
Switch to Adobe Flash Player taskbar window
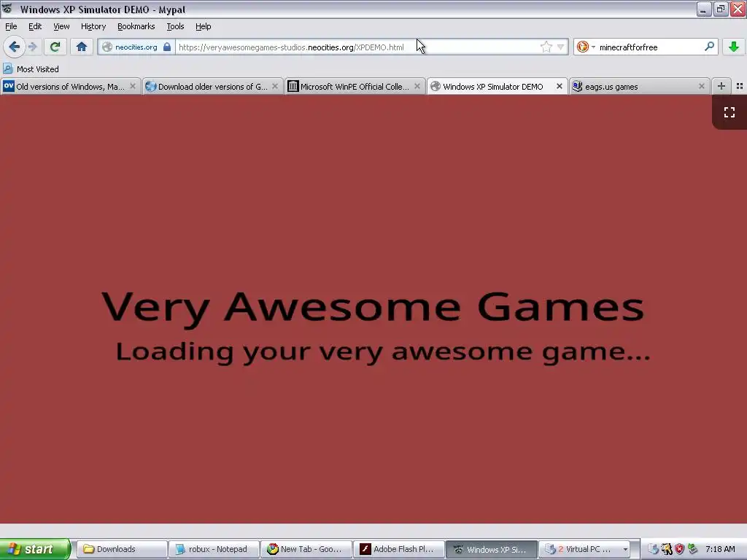click(399, 549)
